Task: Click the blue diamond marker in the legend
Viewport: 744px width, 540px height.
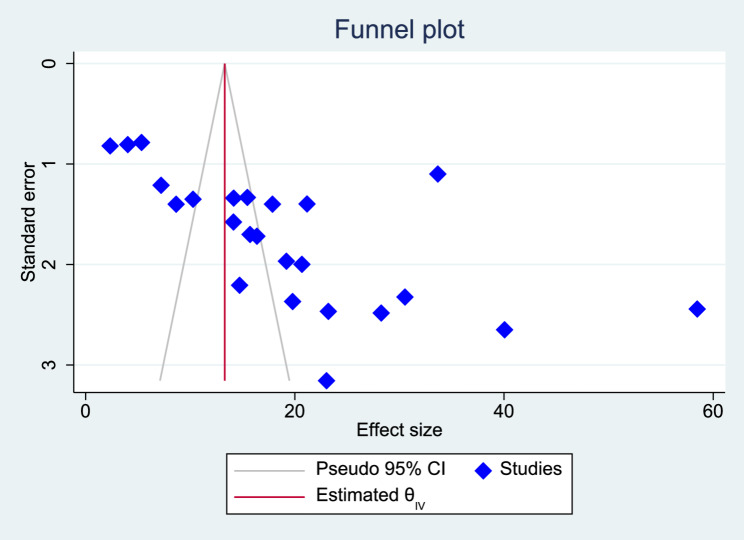Action: pyautogui.click(x=483, y=468)
